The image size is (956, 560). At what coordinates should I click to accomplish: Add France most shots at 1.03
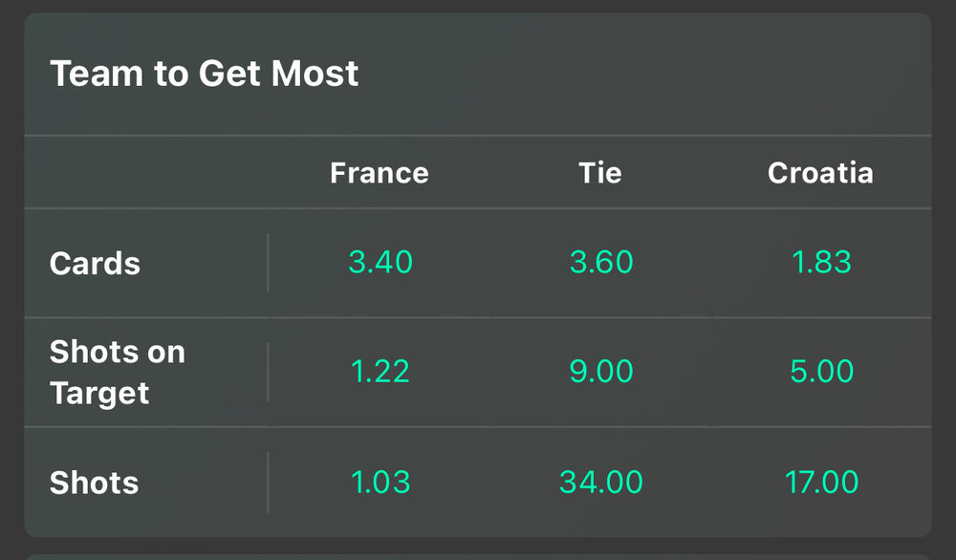pos(380,483)
